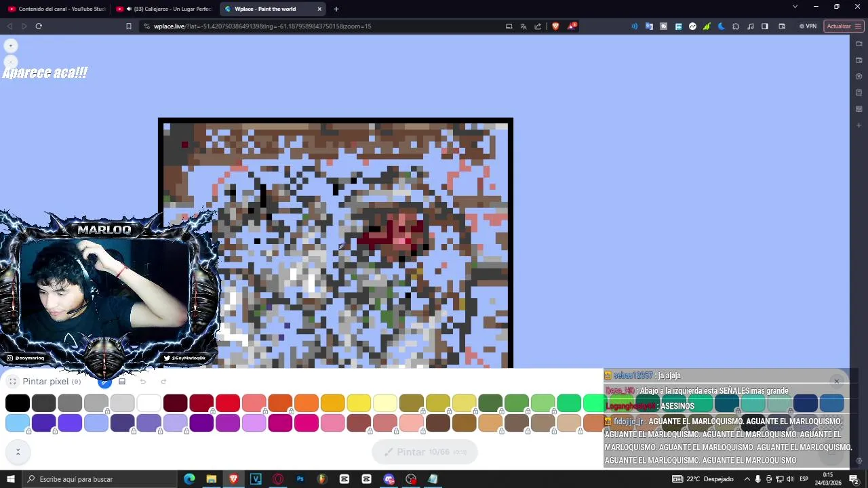
Task: Open Opera from the taskbar
Action: [278, 479]
